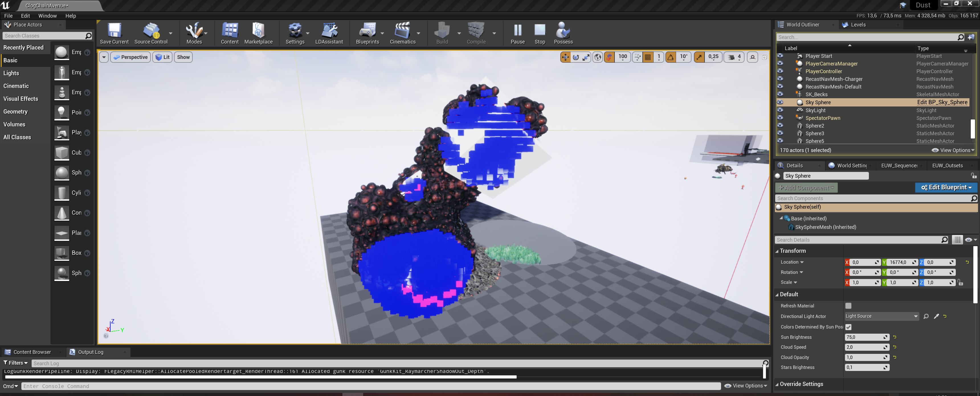
Task: Collapse the Transform section
Action: pyautogui.click(x=777, y=251)
